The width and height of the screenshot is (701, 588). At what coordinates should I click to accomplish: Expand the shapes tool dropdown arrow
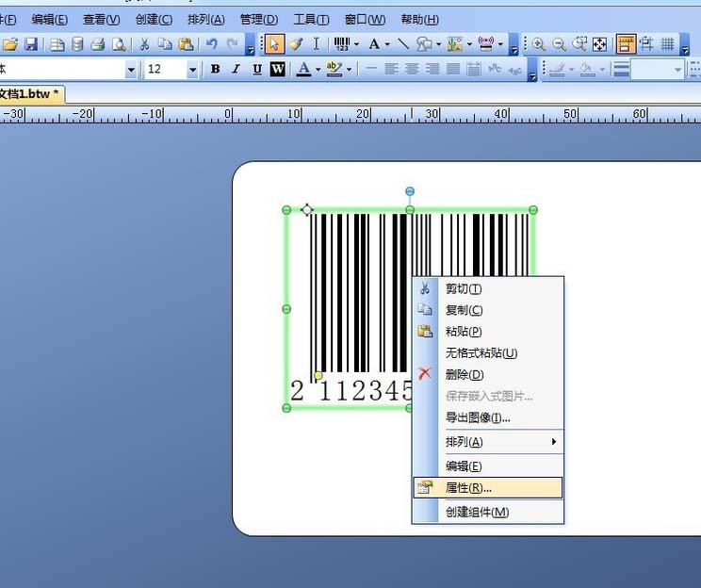coord(438,44)
